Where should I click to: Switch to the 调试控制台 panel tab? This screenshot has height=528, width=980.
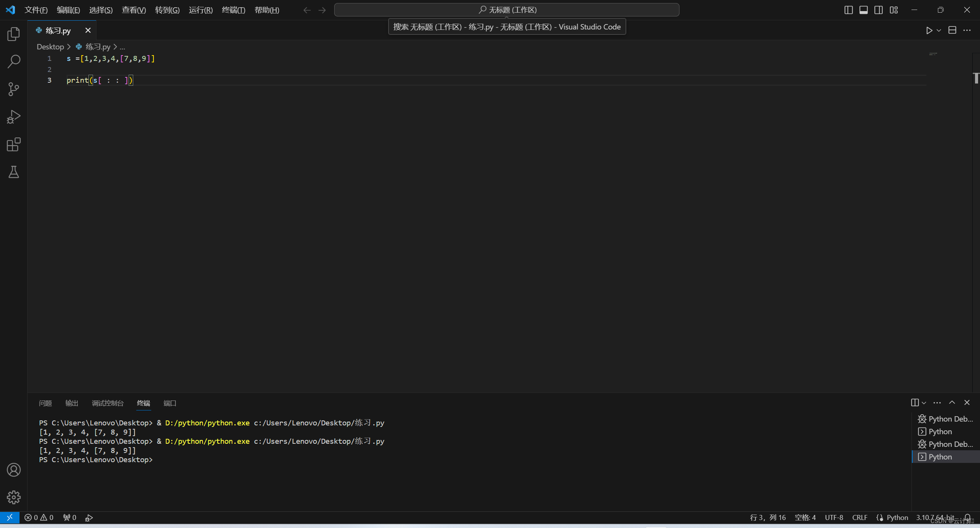[108, 403]
